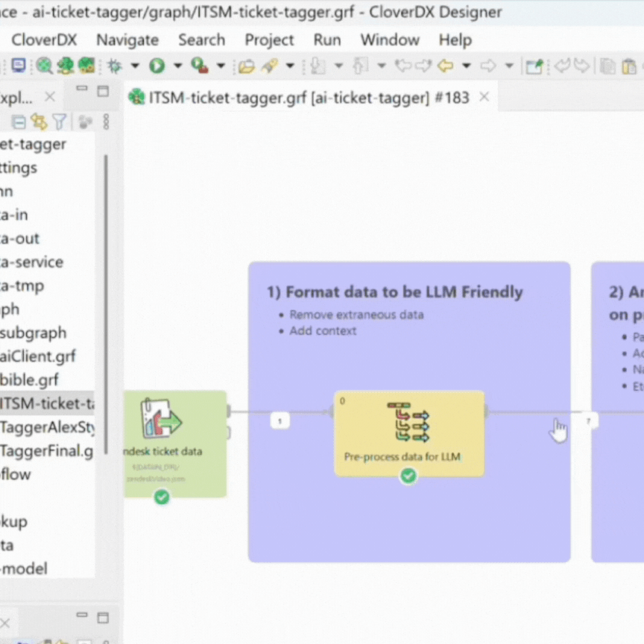
Task: Open the Debug dropdown arrow
Action: [135, 66]
